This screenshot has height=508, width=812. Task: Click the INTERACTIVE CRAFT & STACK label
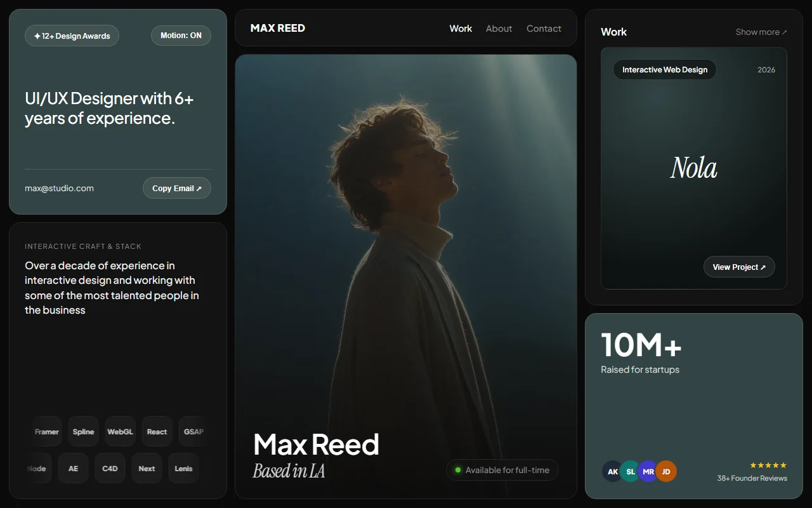coord(83,246)
